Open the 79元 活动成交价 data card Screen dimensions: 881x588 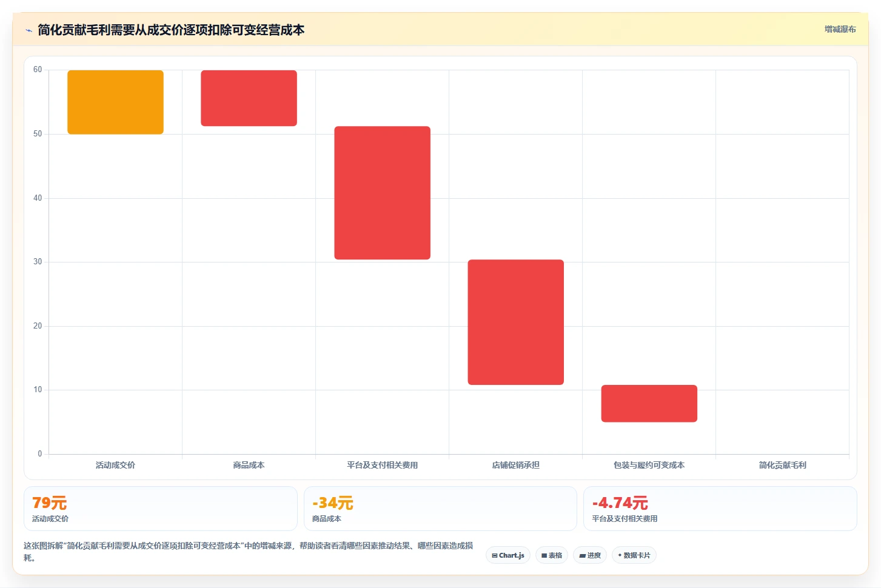(x=161, y=509)
